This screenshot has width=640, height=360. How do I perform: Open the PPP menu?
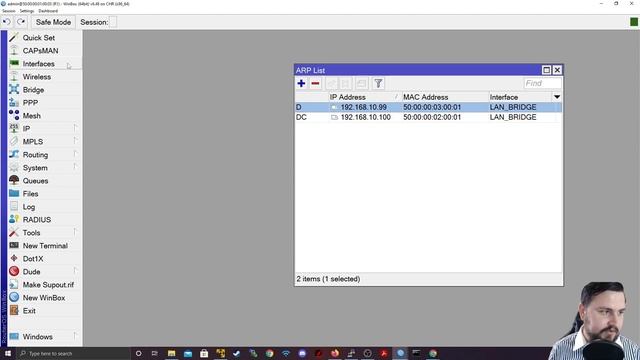click(30, 102)
